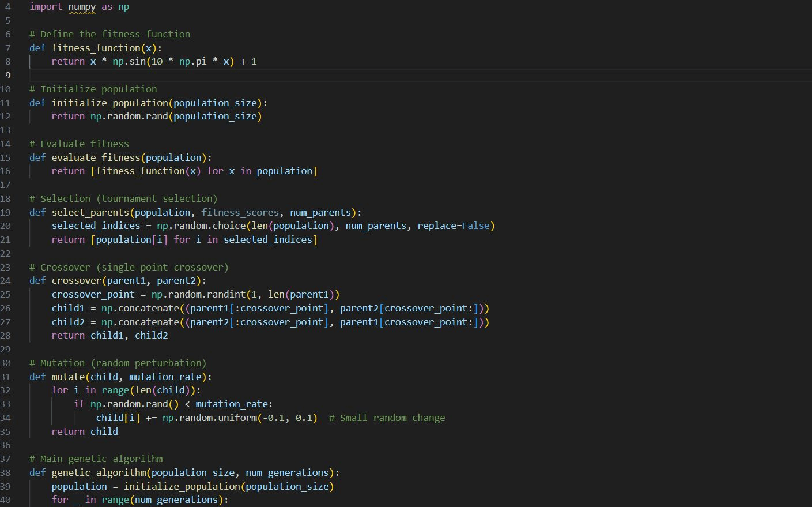Select line number 9 in the gutter
Image resolution: width=812 pixels, height=507 pixels.
(7, 75)
